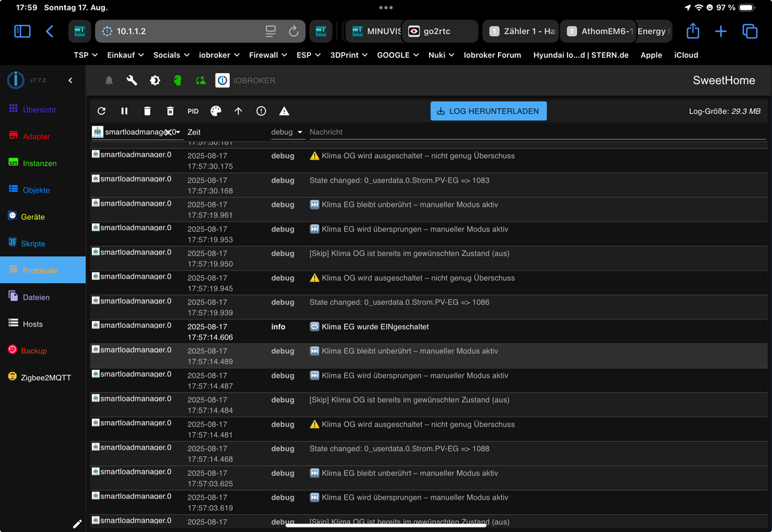Toggle Safari sidebar
Screen dimensions: 772x532
[23, 31]
